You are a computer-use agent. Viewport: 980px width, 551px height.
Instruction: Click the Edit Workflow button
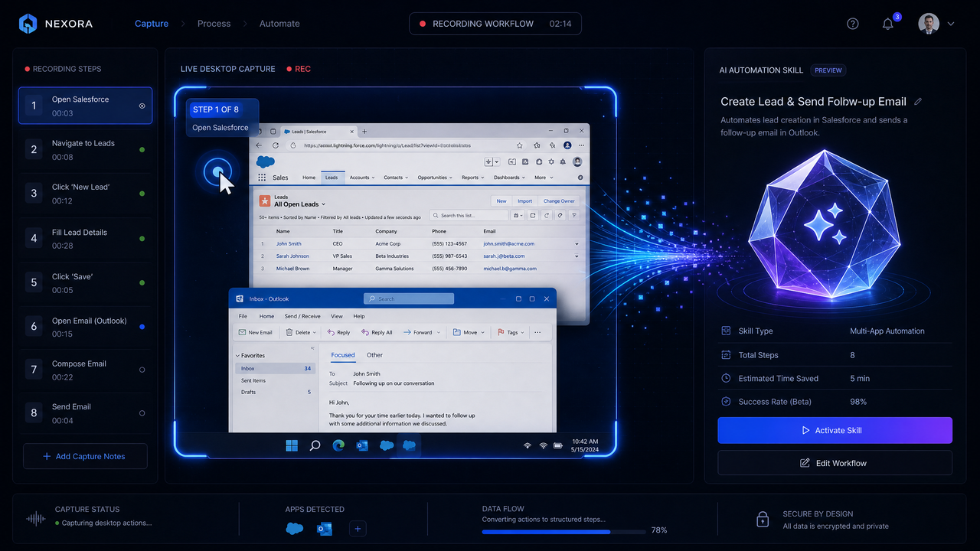coord(835,463)
